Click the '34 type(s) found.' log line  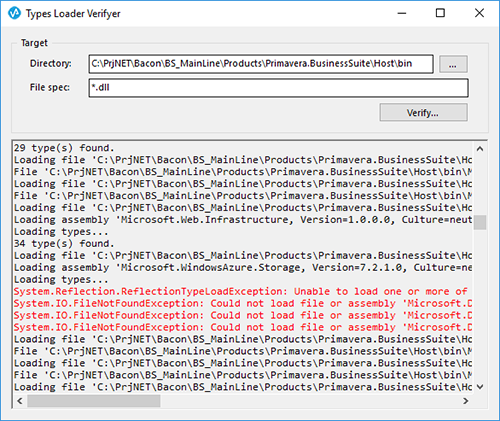64,243
